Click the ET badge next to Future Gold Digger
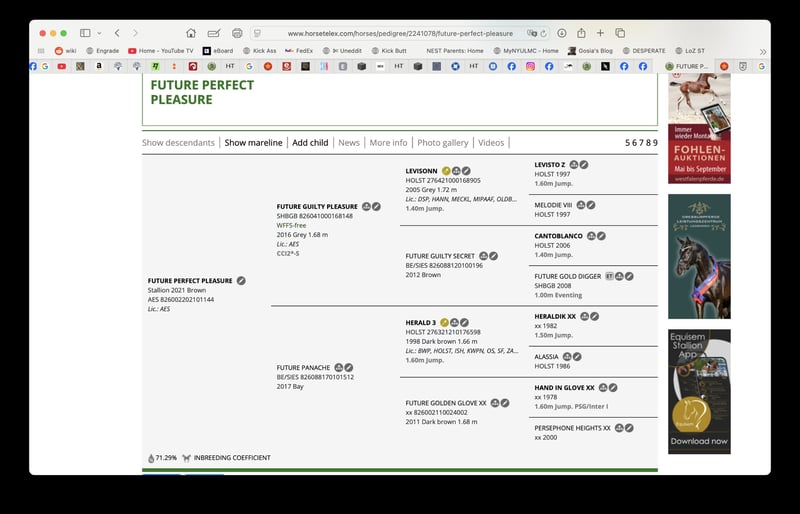 609,276
